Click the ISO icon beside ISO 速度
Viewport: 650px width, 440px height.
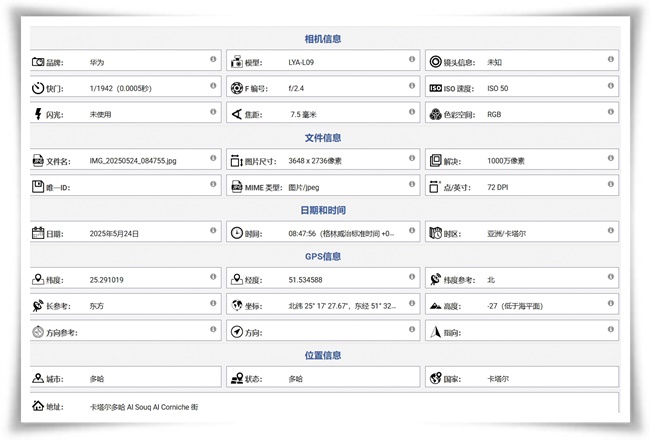pyautogui.click(x=435, y=88)
